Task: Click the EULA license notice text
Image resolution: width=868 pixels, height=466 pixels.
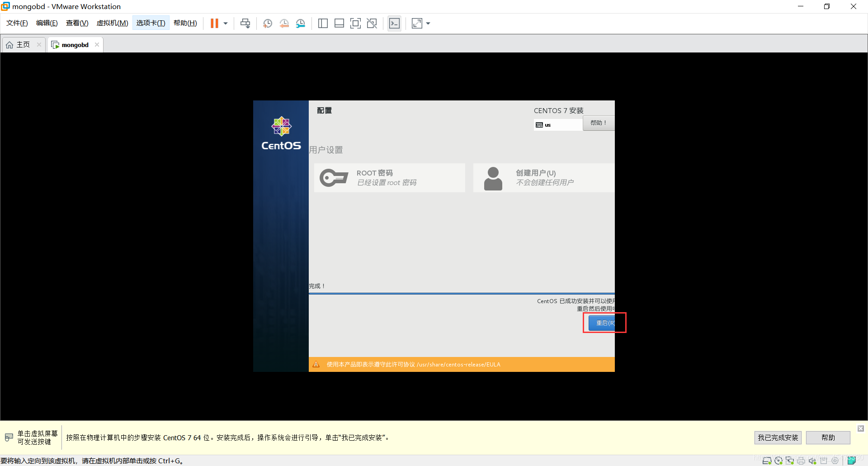Action: [413, 365]
